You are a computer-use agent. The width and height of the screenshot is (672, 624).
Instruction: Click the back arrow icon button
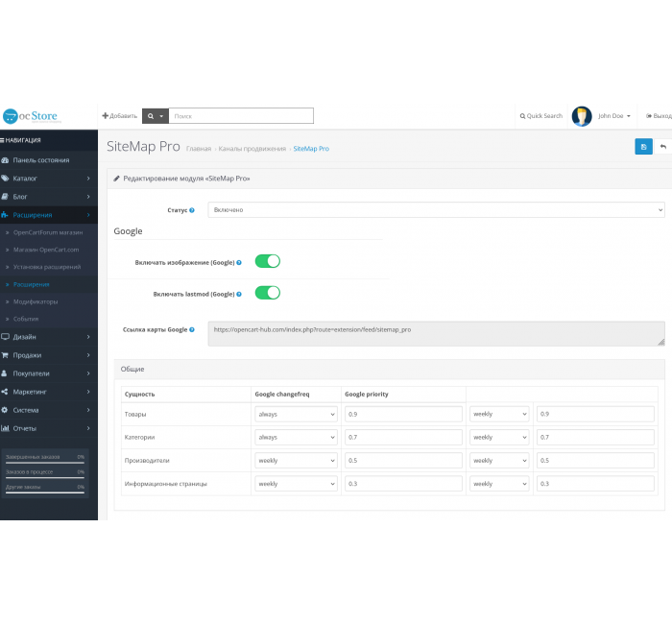tap(662, 146)
